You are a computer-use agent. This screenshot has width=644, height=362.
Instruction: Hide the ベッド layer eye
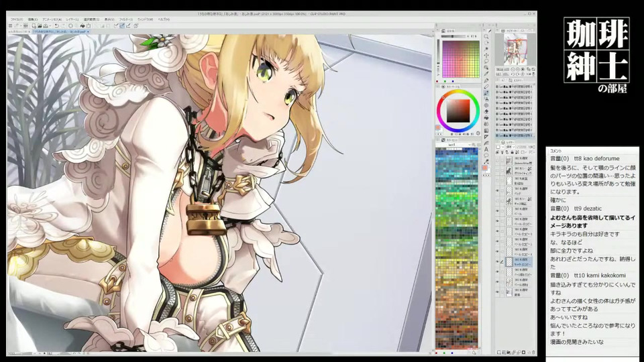tap(497, 190)
